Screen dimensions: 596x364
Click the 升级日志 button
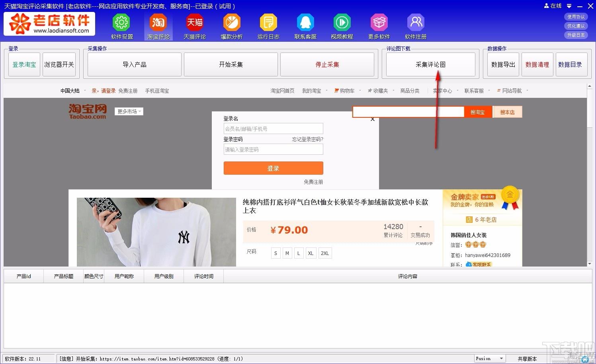(576, 35)
